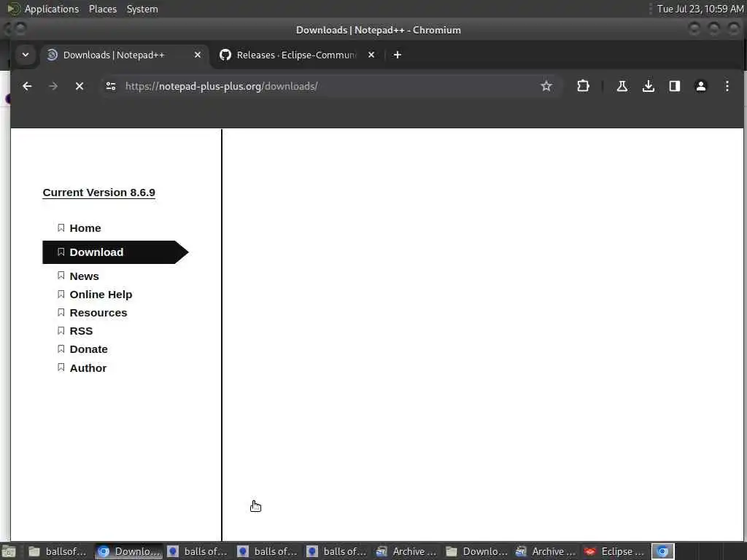Switch to the Eclipse ... taskbar window

pos(615,551)
